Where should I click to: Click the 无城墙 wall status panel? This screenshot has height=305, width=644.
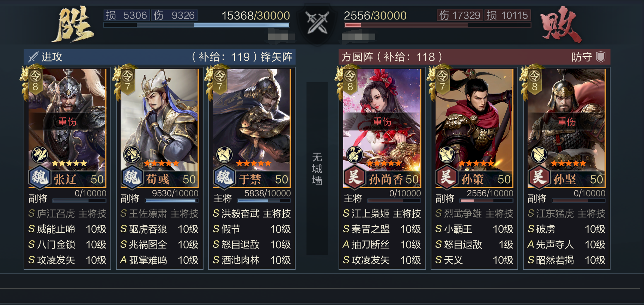(x=317, y=168)
